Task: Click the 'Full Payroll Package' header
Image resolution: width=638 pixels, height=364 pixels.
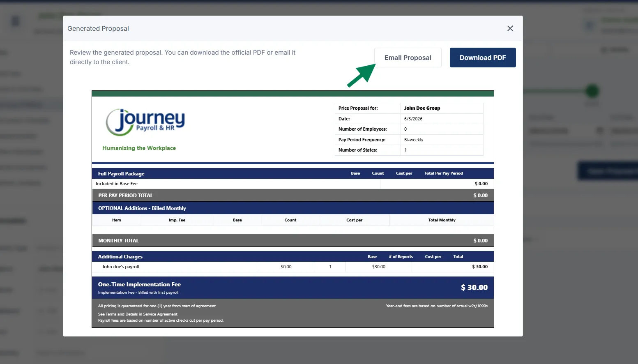Action: pos(121,173)
